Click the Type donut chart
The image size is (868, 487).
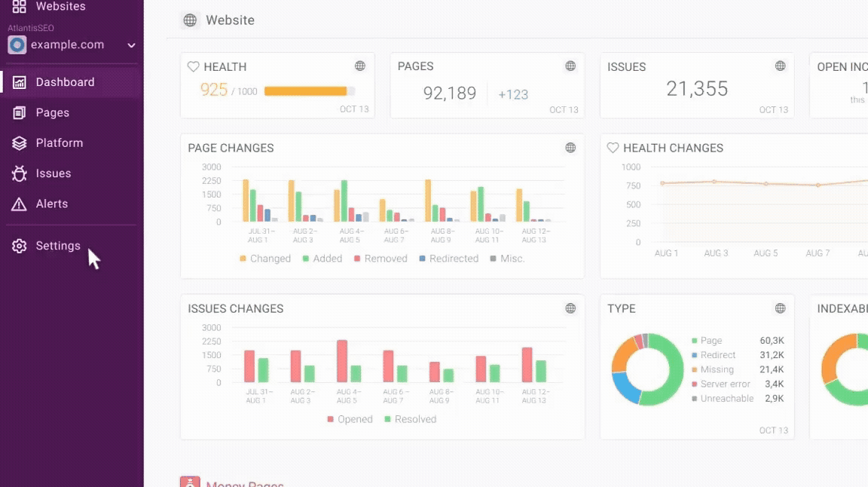(x=648, y=369)
